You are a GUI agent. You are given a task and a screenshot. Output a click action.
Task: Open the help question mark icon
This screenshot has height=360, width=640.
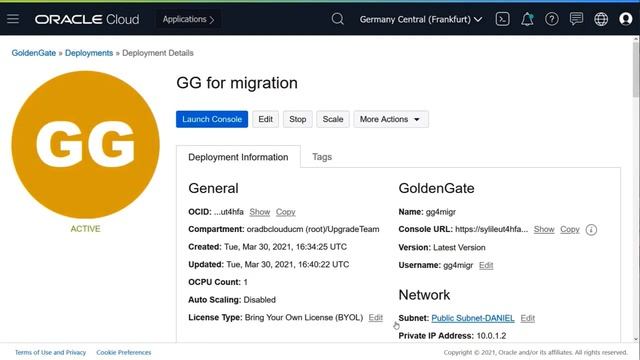pos(551,19)
